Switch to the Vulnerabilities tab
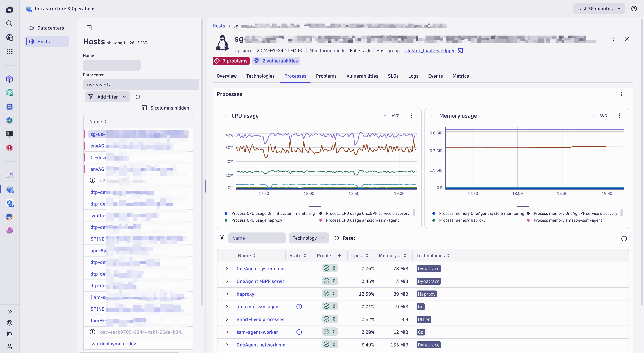 click(x=362, y=76)
